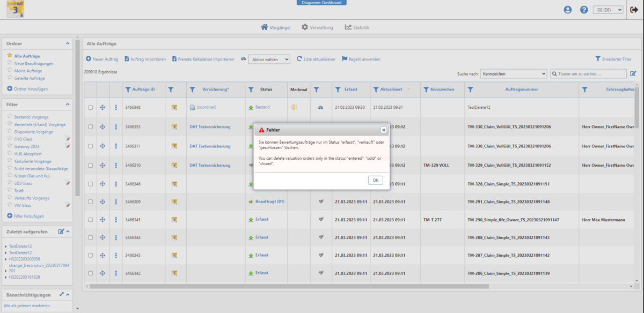Click the edit-filter icon next to VW Glass
The image size is (644, 313).
click(x=68, y=205)
